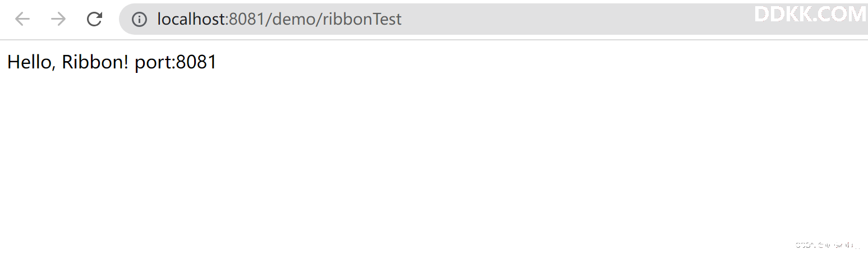The image size is (868, 254).
Task: Click the demo segment in the URL
Action: tap(293, 19)
